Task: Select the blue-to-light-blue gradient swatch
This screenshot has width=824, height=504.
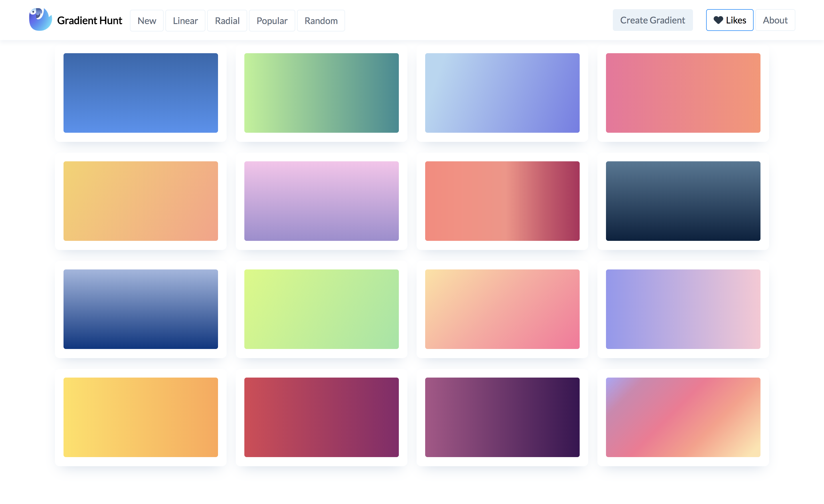Action: coord(141,92)
